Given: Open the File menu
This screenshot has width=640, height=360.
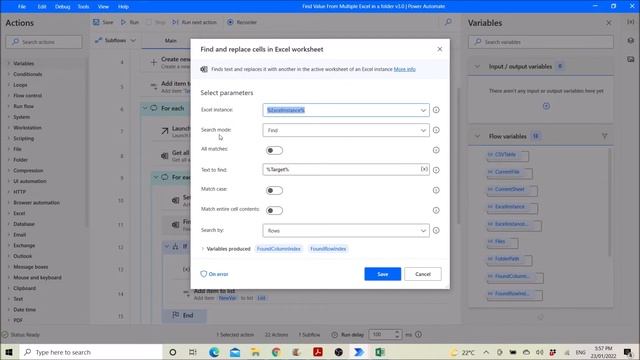Looking at the screenshot, I should click(22, 7).
